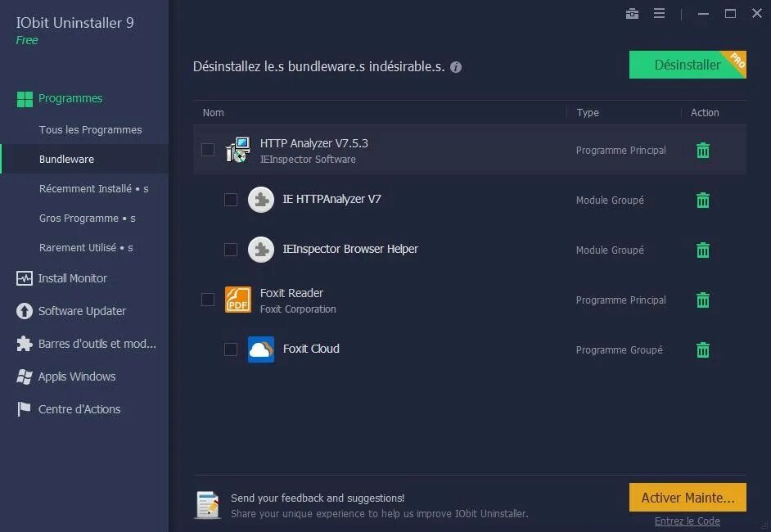Screen dimensions: 771x532
Task: Select IEInspector Browser Helper checkbox
Action: tap(231, 250)
